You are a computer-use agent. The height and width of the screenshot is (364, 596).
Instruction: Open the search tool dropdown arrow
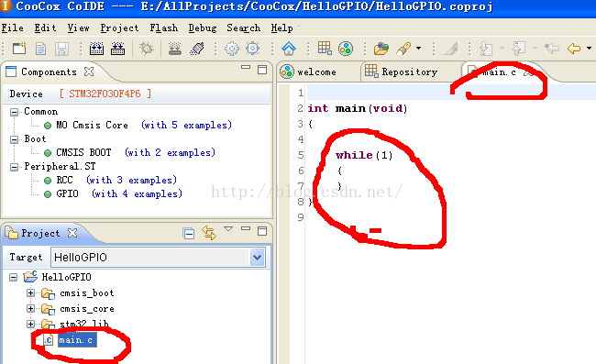418,49
